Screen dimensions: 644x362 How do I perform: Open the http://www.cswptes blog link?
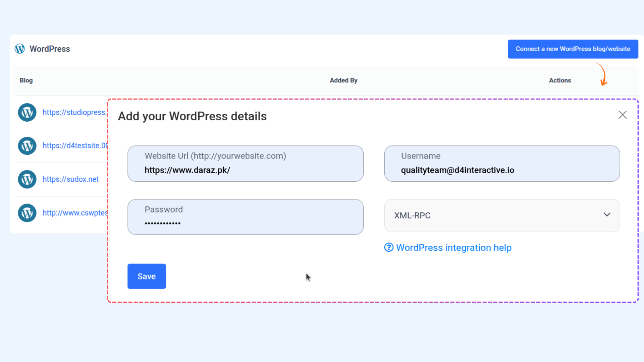tap(75, 213)
